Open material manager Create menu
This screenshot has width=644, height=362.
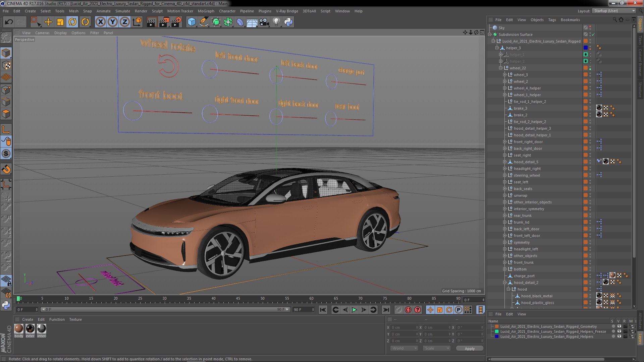(28, 319)
